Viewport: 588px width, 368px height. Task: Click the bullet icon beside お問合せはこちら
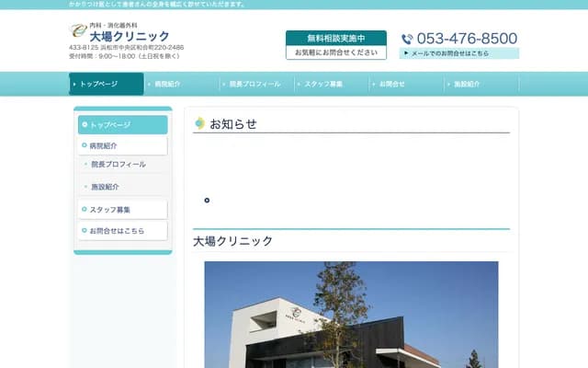pyautogui.click(x=85, y=230)
